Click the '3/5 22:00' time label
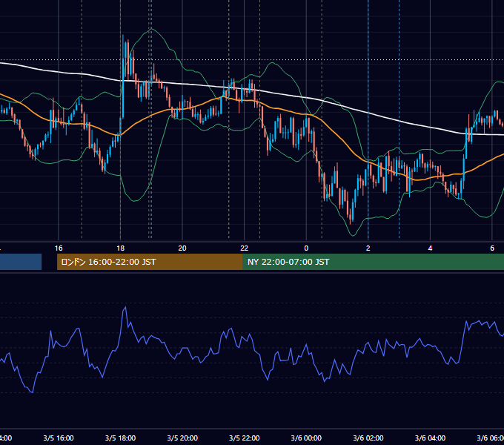Screen dimensions: 504x445 [245, 438]
